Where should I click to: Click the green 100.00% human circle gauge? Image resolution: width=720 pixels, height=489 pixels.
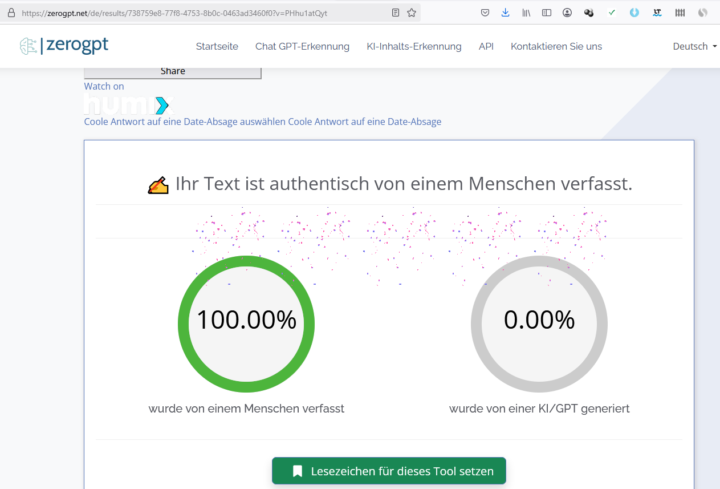[x=246, y=324]
